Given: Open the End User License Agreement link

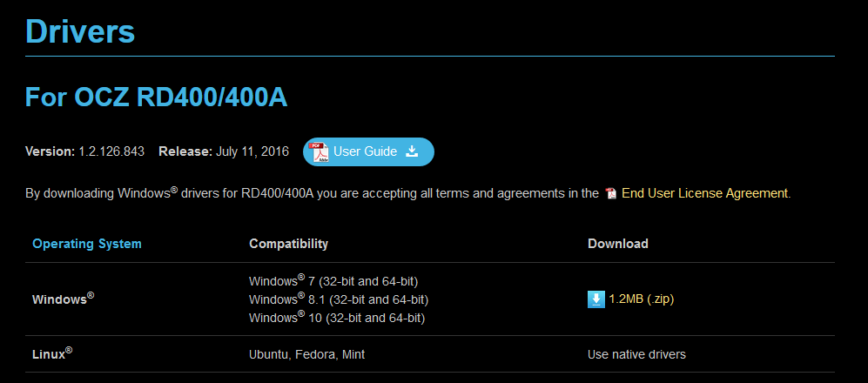Looking at the screenshot, I should (705, 193).
